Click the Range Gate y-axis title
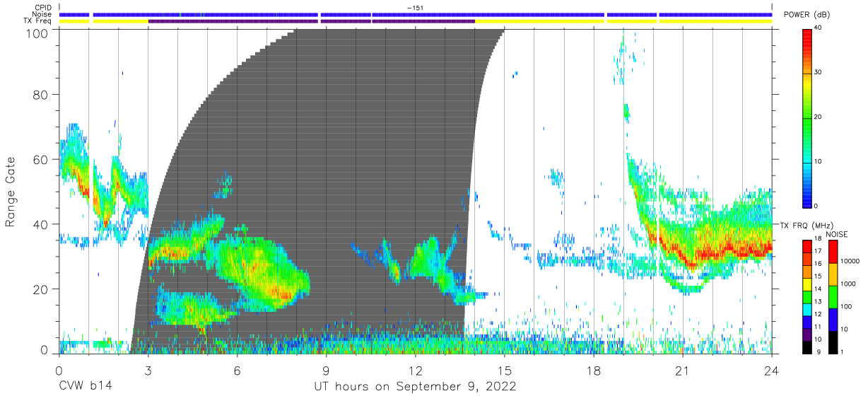 tap(11, 192)
